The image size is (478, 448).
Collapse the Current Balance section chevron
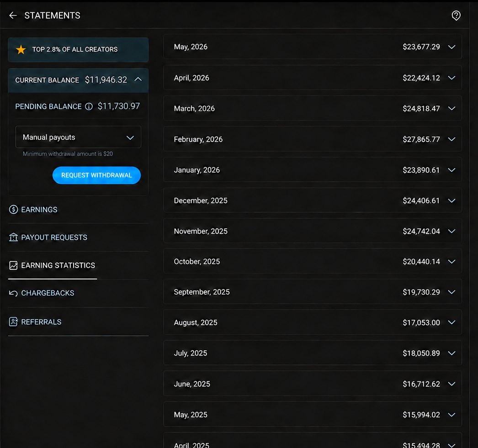pyautogui.click(x=138, y=79)
